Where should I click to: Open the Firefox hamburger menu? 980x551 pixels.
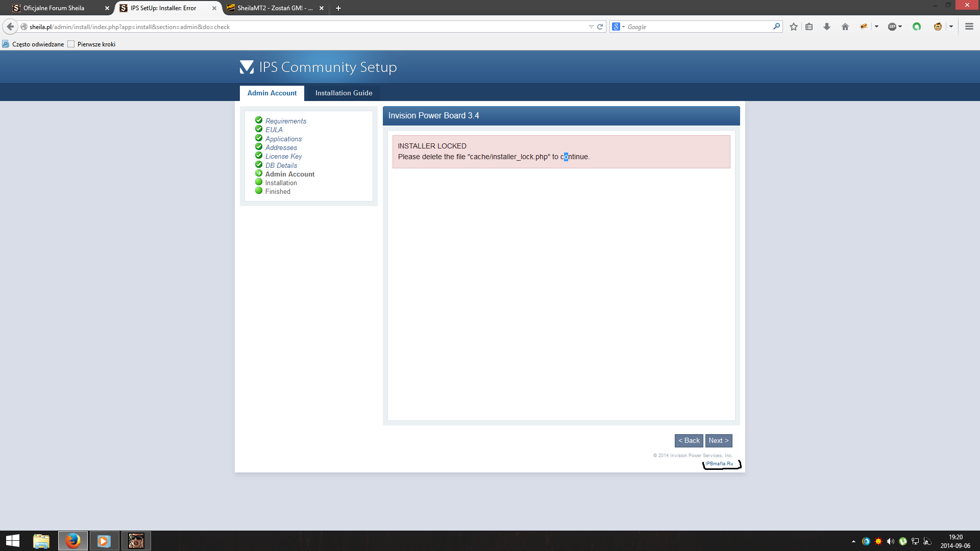(969, 27)
